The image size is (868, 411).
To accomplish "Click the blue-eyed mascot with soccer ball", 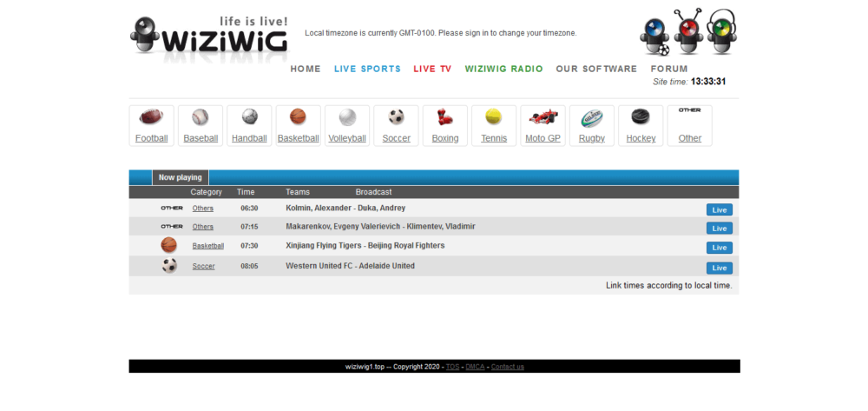I will pyautogui.click(x=654, y=36).
